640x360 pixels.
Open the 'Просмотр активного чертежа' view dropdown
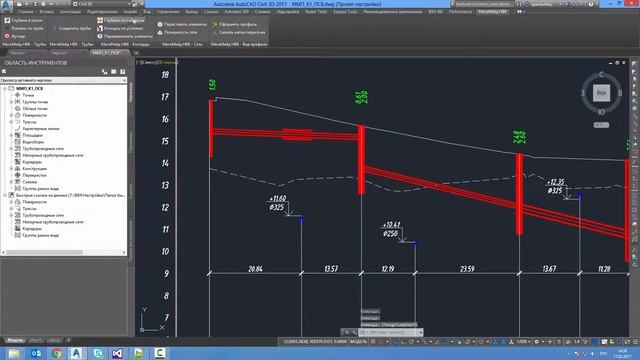(x=63, y=80)
